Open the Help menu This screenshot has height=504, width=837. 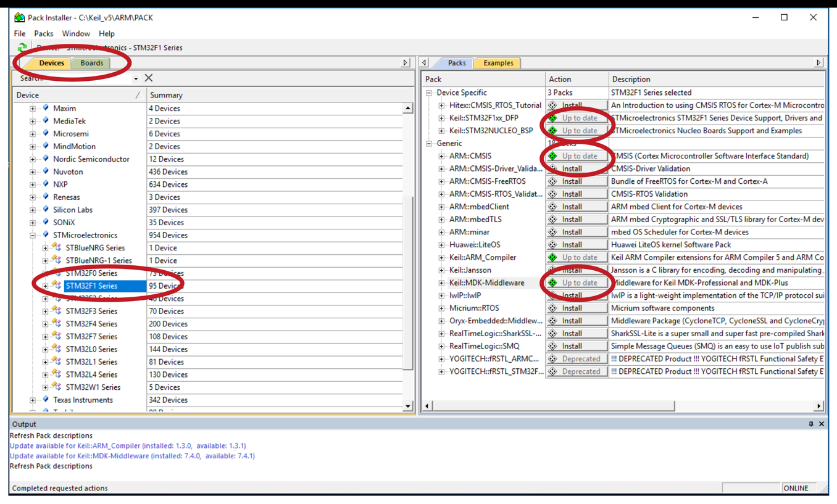107,33
